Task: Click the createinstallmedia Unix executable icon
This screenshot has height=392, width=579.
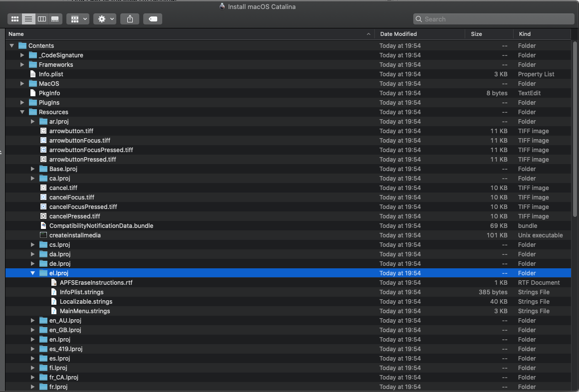Action: click(43, 235)
